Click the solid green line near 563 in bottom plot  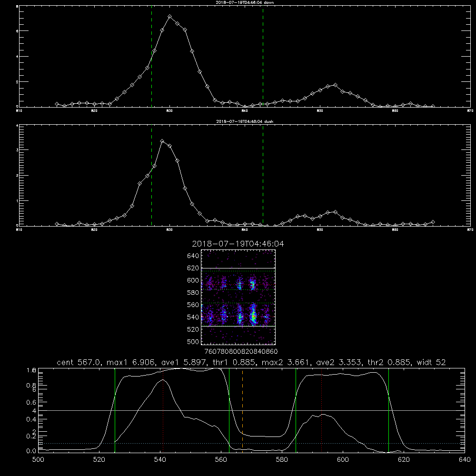point(229,410)
